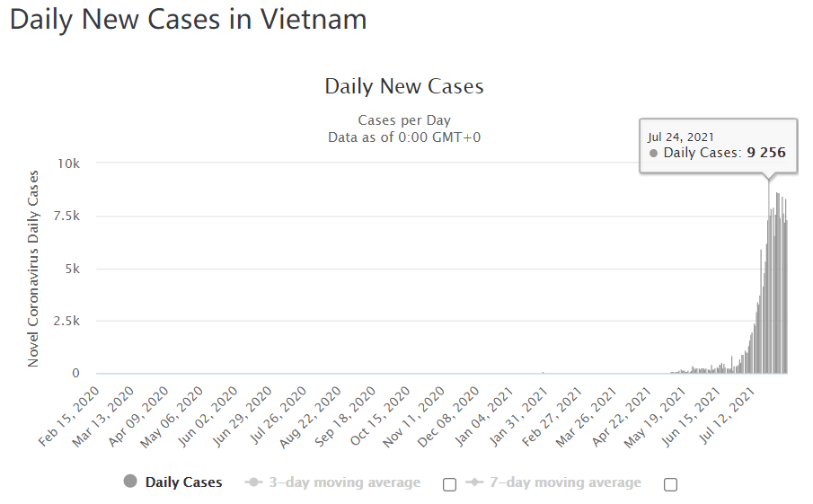Click the 10k y-axis label

coord(70,164)
